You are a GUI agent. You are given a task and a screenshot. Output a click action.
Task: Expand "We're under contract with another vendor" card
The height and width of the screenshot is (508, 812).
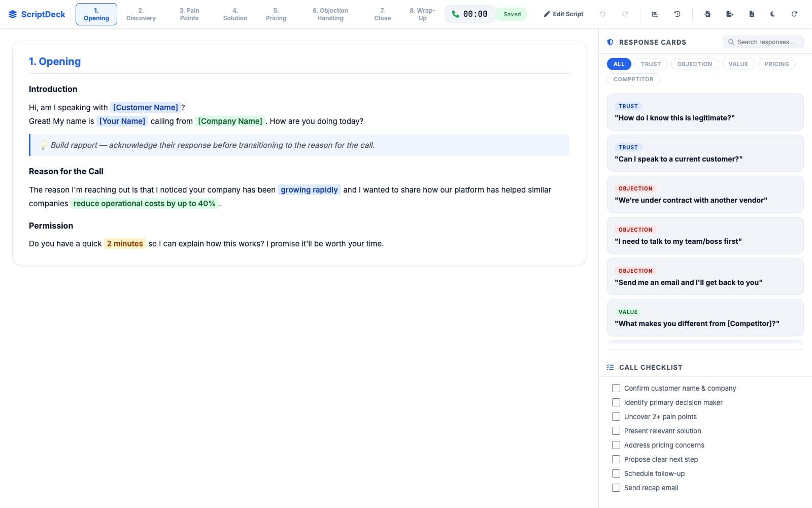(705, 195)
